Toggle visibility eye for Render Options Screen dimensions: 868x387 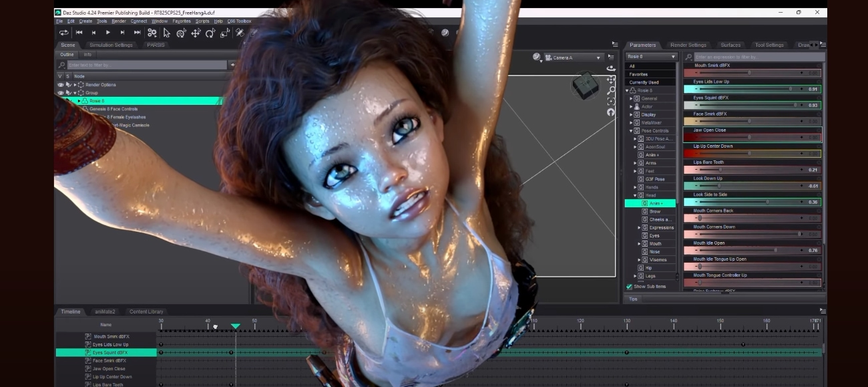[60, 85]
